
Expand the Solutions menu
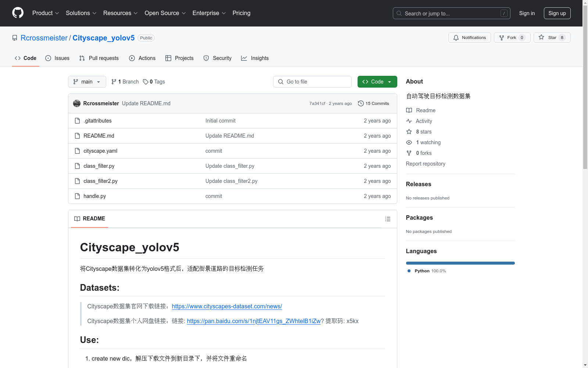tap(81, 13)
